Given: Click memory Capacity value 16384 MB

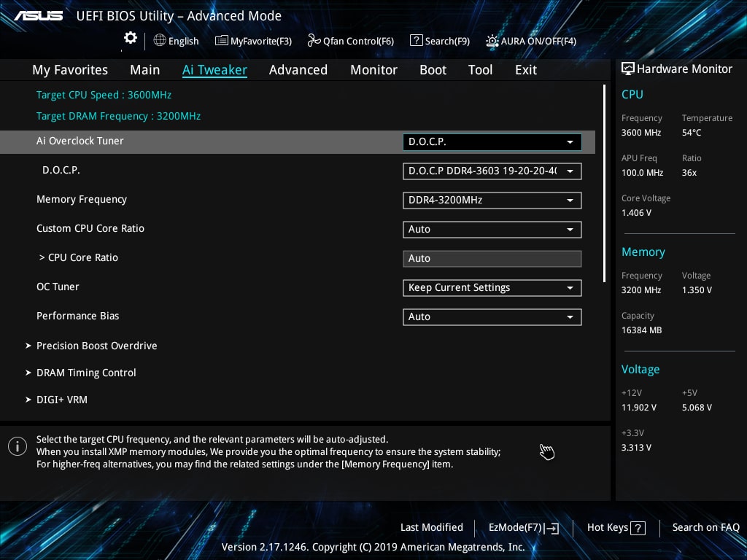Looking at the screenshot, I should click(641, 330).
